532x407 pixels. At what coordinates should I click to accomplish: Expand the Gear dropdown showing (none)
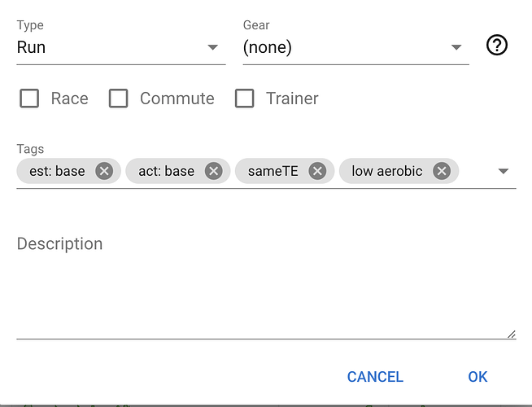[x=356, y=47]
